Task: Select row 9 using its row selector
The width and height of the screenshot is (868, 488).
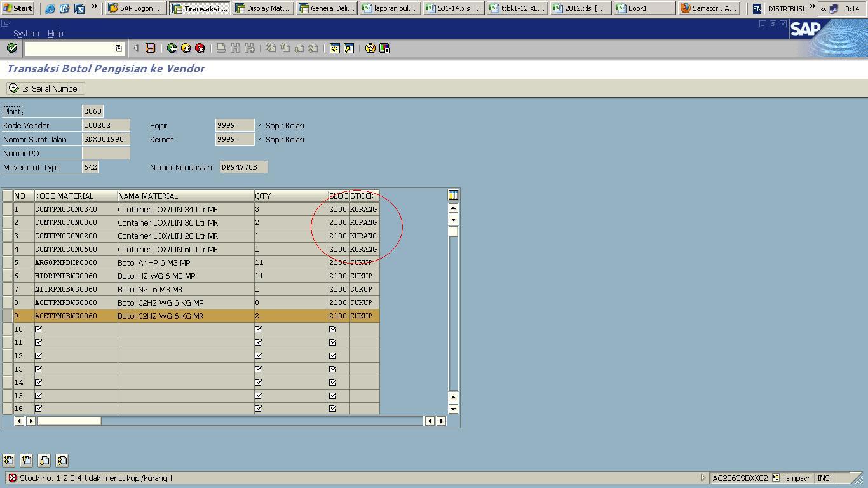Action: 8,316
